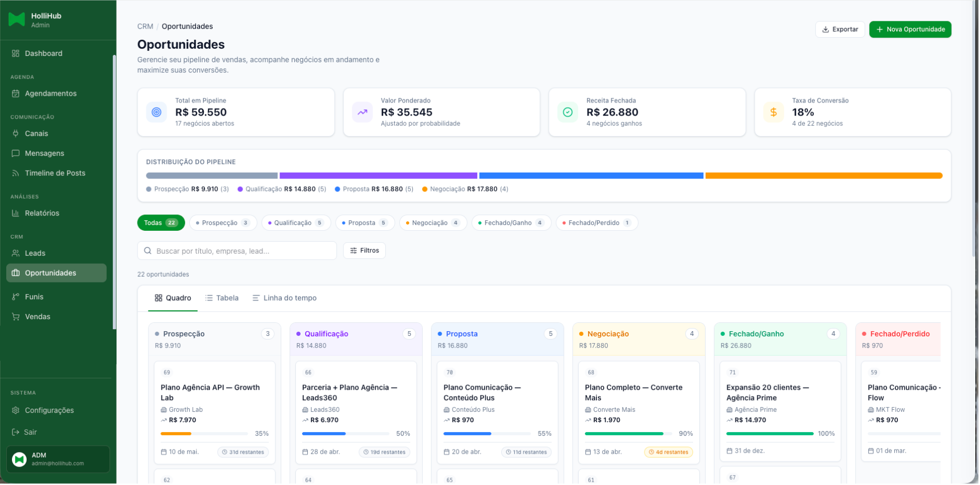This screenshot has width=980, height=485.
Task: Click the orange Negociação pipeline bar segment
Action: point(823,176)
